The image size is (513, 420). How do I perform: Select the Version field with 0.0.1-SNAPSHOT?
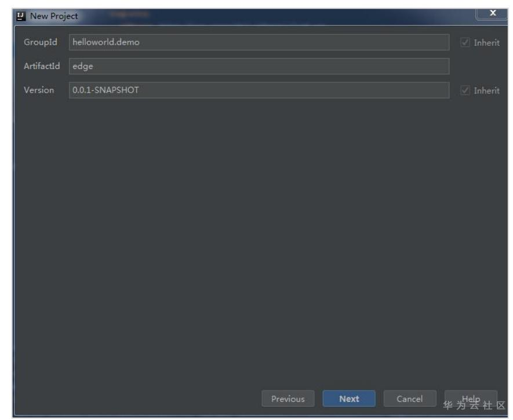click(259, 90)
